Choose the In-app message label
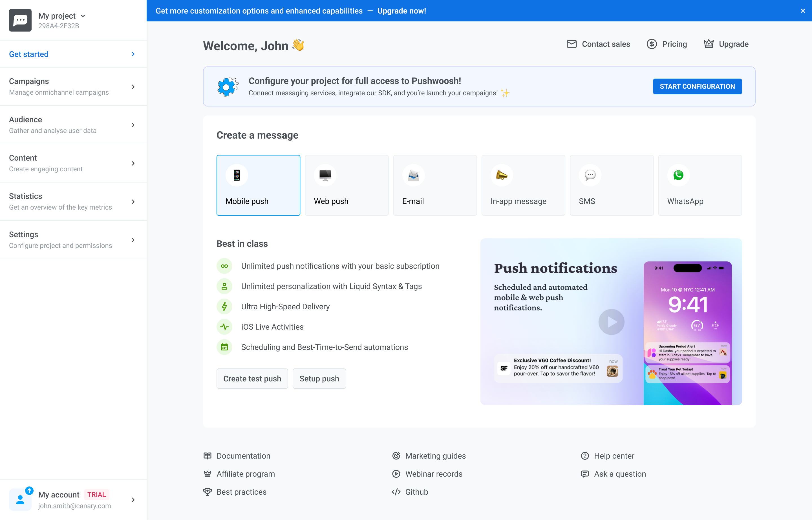Viewport: 812px width, 520px height. tap(518, 201)
